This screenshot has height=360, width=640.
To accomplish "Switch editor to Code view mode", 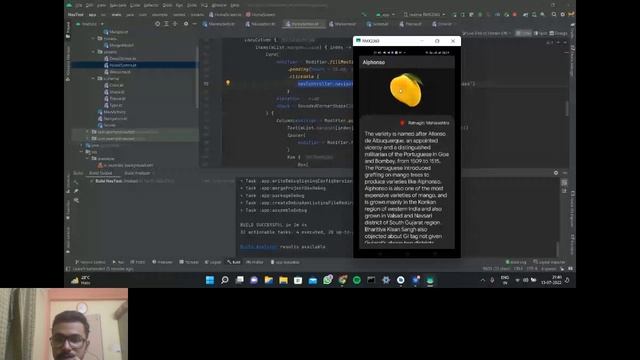I will tap(524, 33).
